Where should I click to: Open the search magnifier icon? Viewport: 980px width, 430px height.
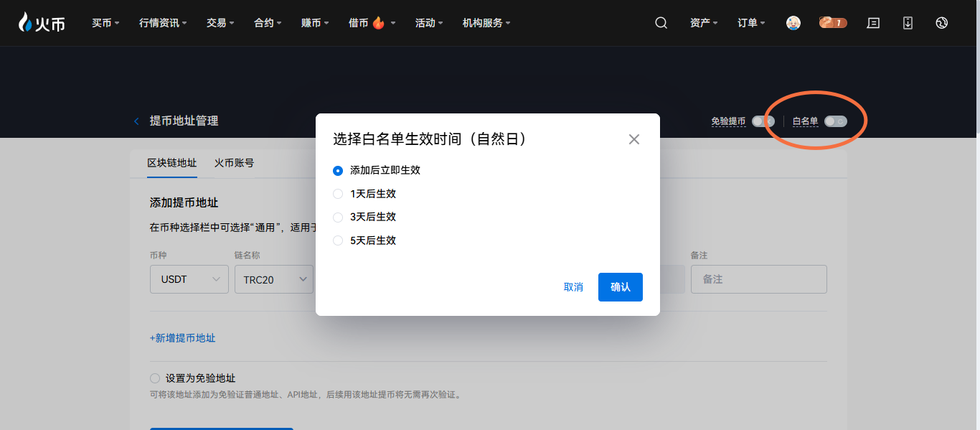(x=661, y=23)
